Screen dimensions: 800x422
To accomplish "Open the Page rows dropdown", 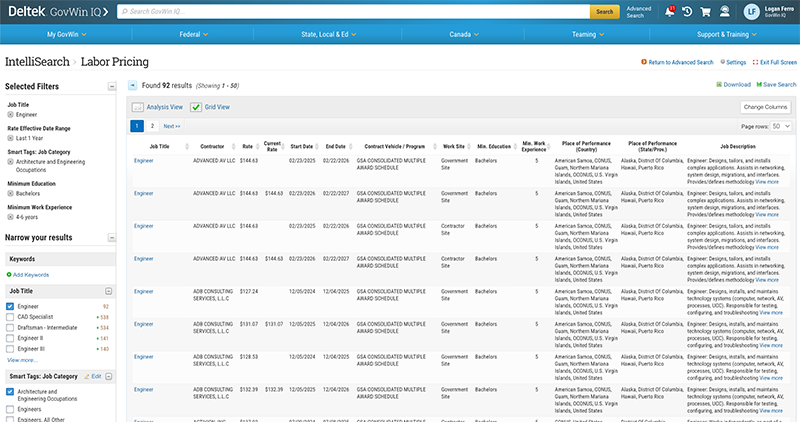I will click(x=781, y=127).
